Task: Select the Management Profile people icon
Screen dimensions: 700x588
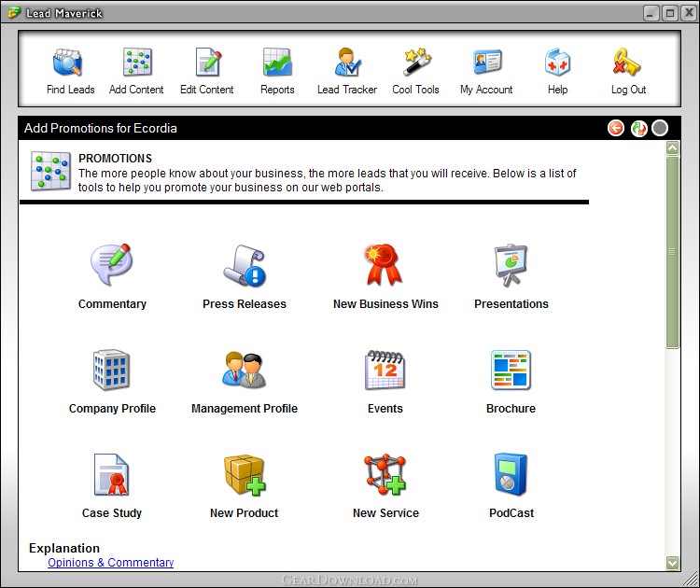Action: tap(245, 370)
